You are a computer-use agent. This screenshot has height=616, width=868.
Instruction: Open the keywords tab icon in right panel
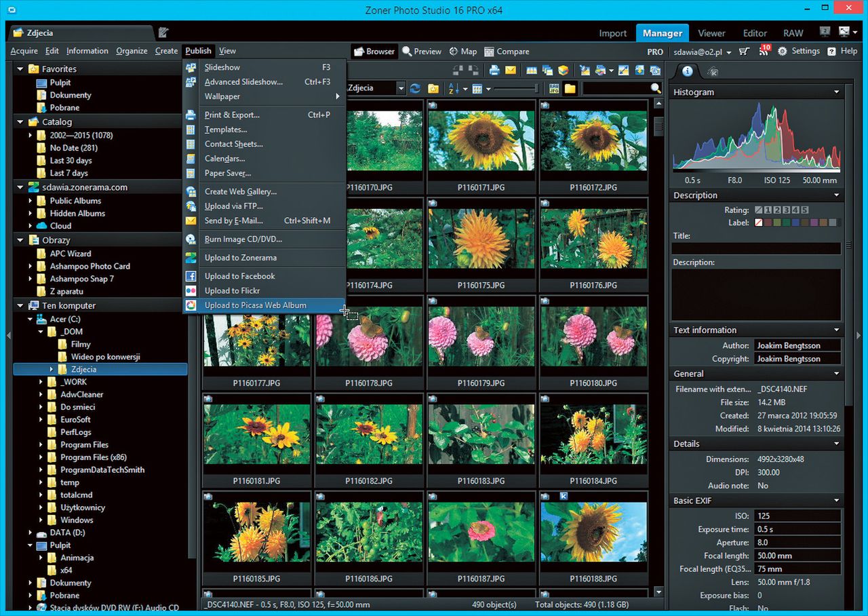pos(713,71)
